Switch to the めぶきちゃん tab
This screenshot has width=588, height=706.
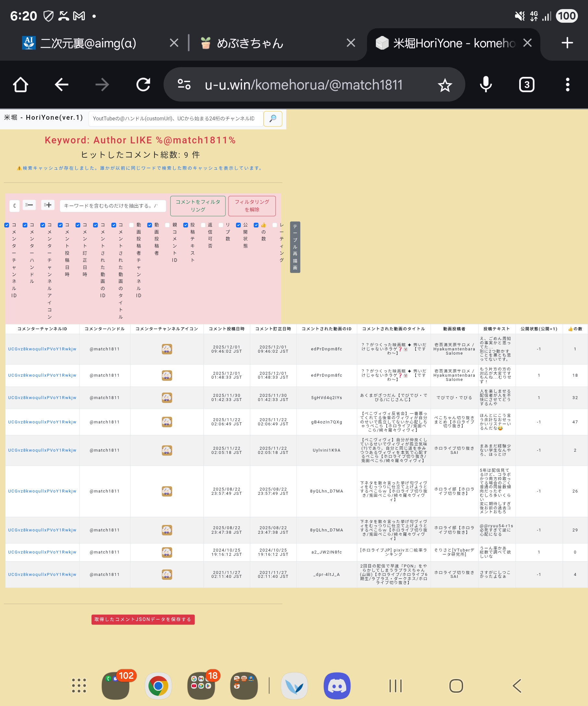250,43
